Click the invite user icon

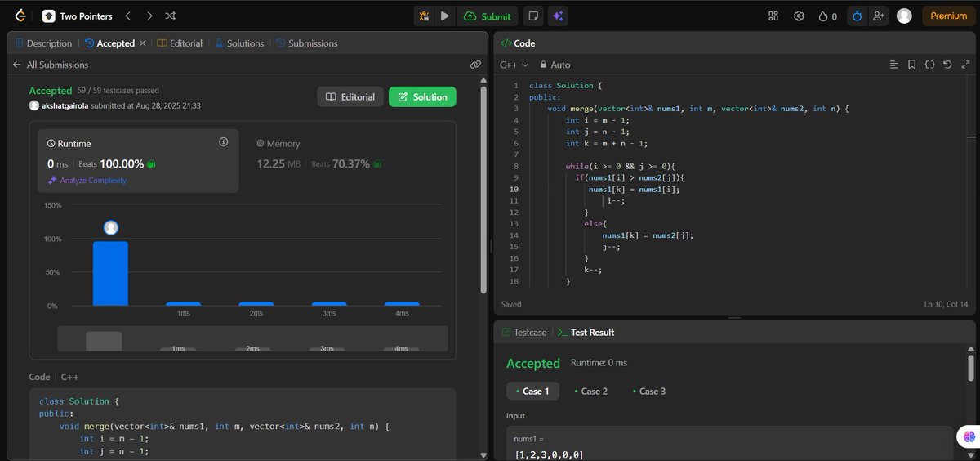pos(878,16)
